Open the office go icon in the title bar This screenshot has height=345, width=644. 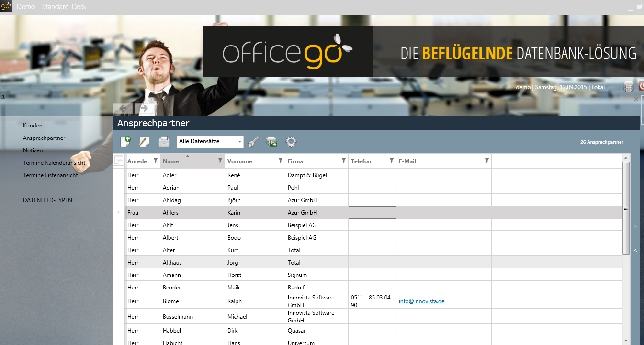coord(6,7)
